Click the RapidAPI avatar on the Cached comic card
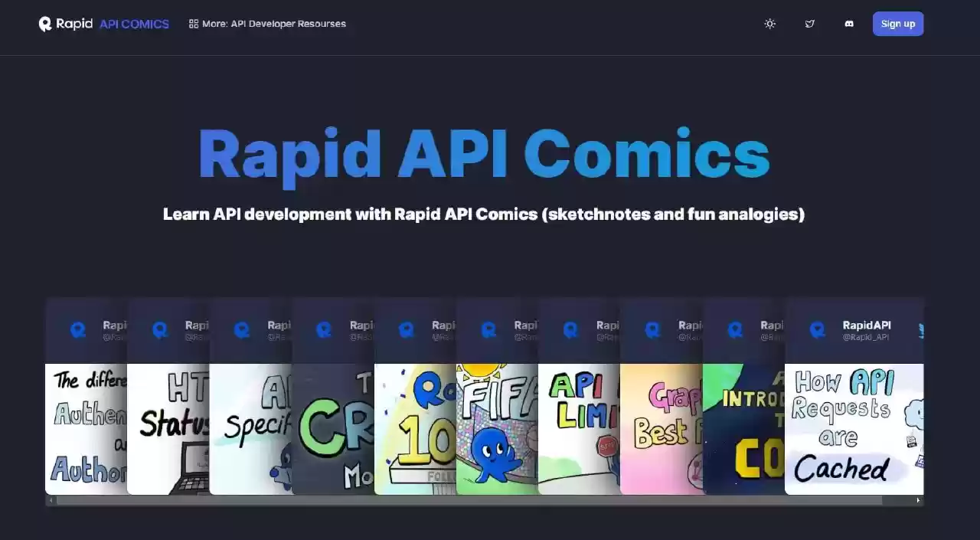The image size is (980, 540). [818, 330]
